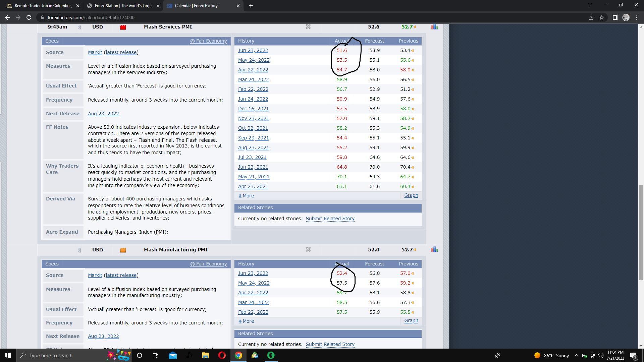Close the Flash Services PMI detail panel
Viewport: 644px width, 362px height.
[308, 26]
